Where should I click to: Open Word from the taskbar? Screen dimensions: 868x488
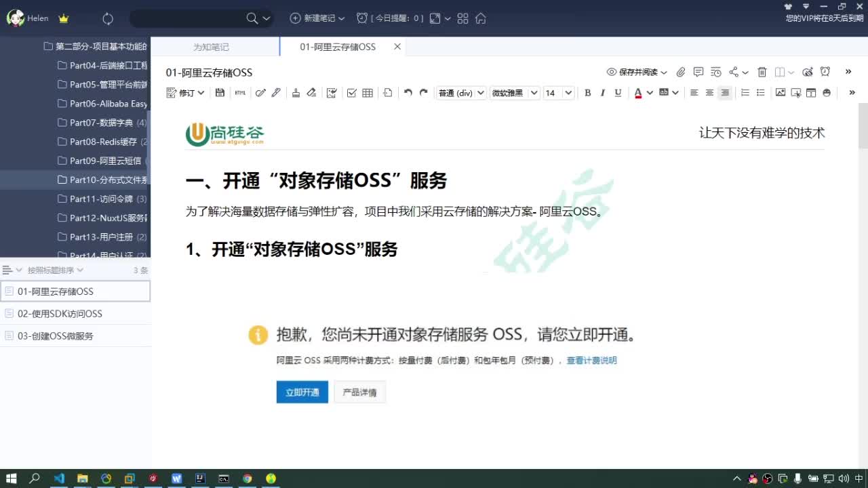(x=177, y=479)
